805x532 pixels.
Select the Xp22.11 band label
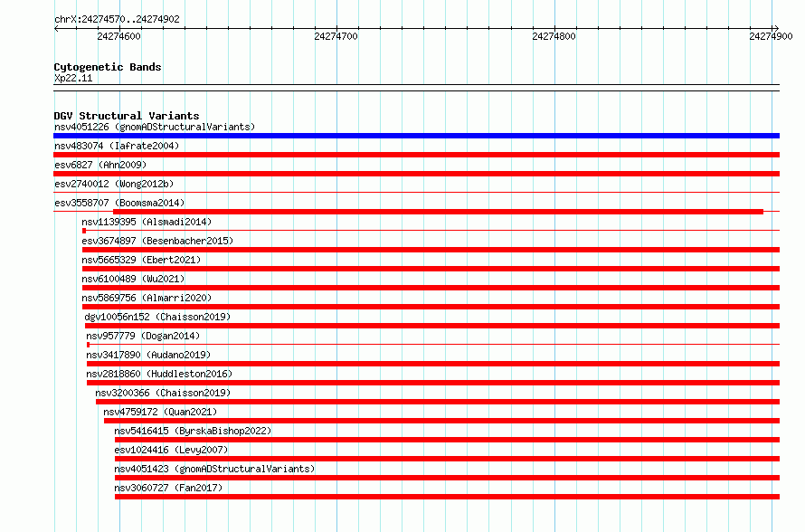click(73, 78)
